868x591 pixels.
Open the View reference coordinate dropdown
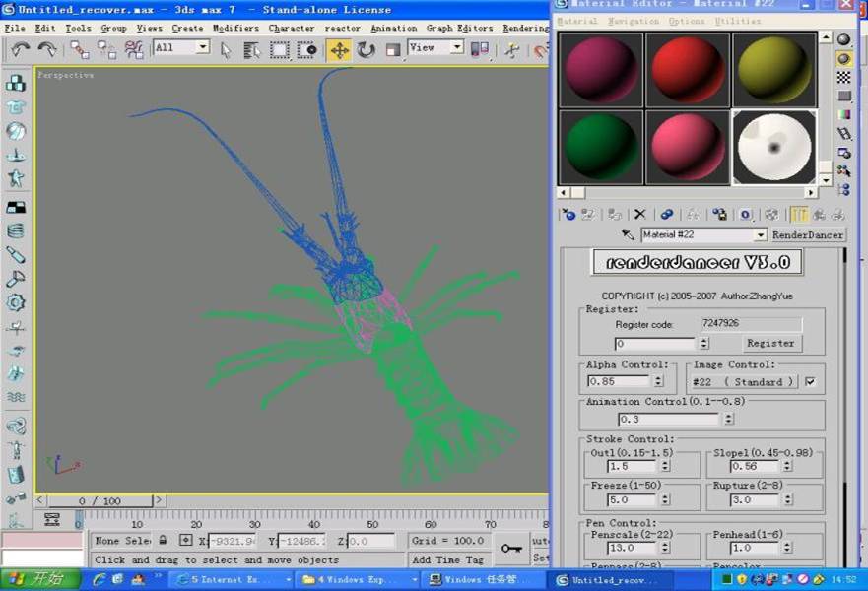(x=435, y=47)
